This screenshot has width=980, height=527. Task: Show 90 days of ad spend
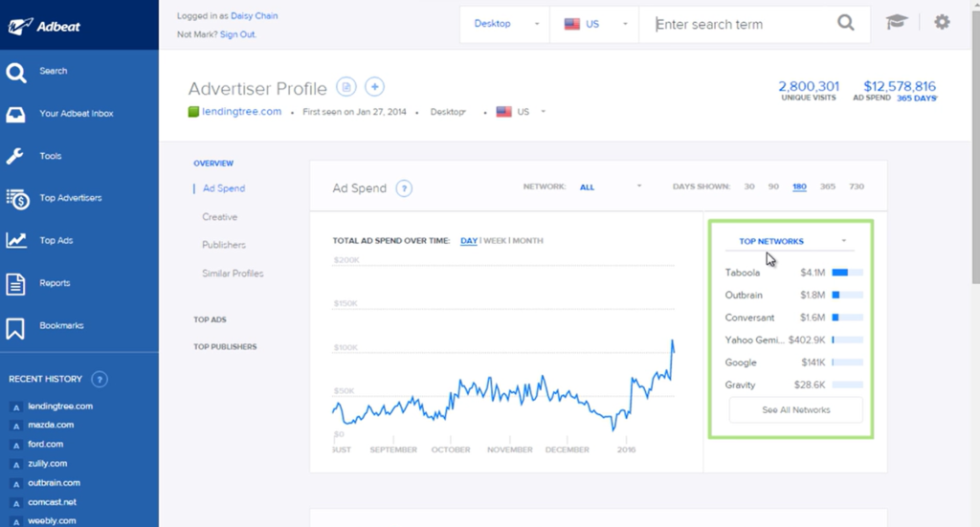[773, 187]
